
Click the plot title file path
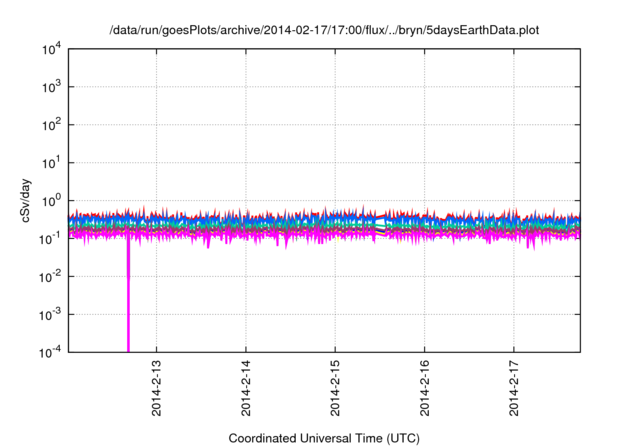(324, 30)
